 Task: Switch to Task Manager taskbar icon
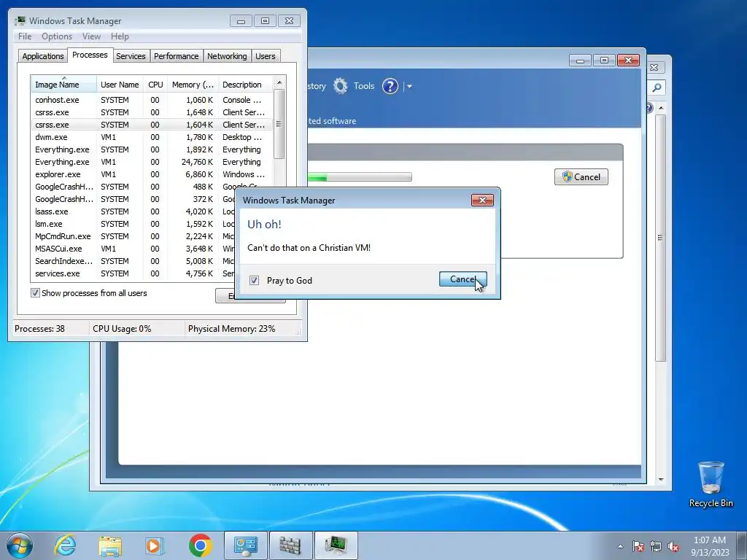coord(336,545)
